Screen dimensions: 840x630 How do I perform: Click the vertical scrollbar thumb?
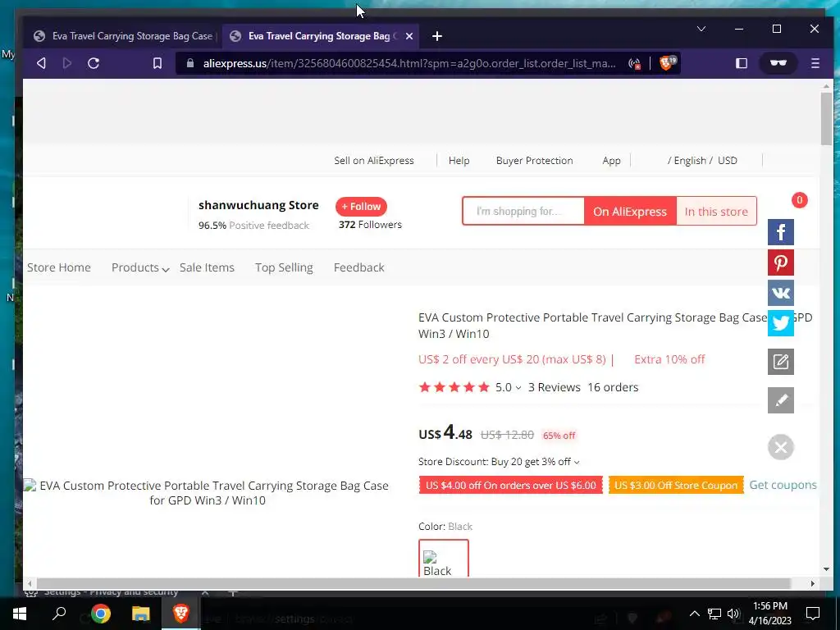pos(826,118)
